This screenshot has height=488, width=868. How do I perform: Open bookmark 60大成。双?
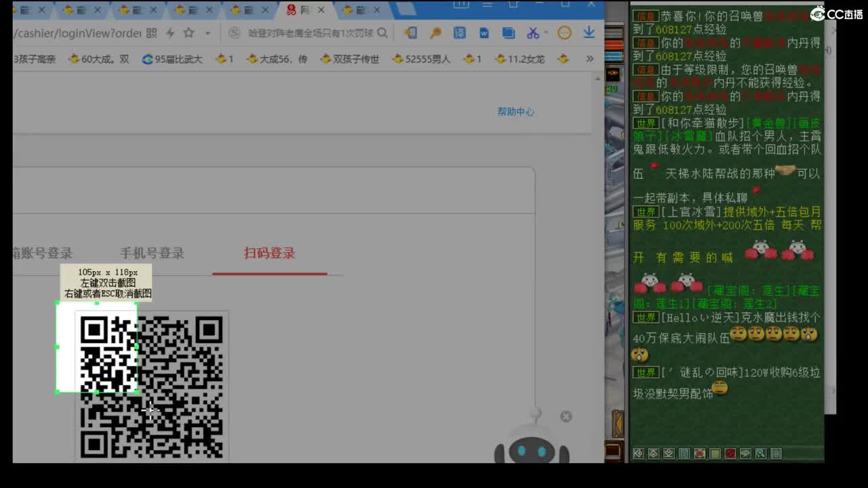tap(99, 59)
